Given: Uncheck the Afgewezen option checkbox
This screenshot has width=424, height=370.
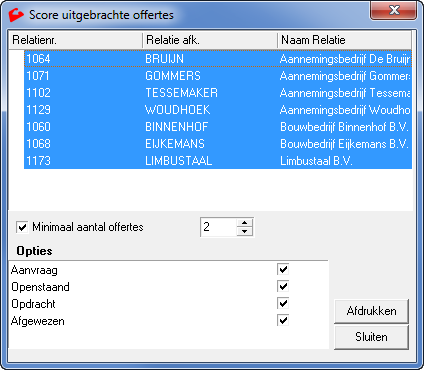Looking at the screenshot, I should (x=283, y=320).
